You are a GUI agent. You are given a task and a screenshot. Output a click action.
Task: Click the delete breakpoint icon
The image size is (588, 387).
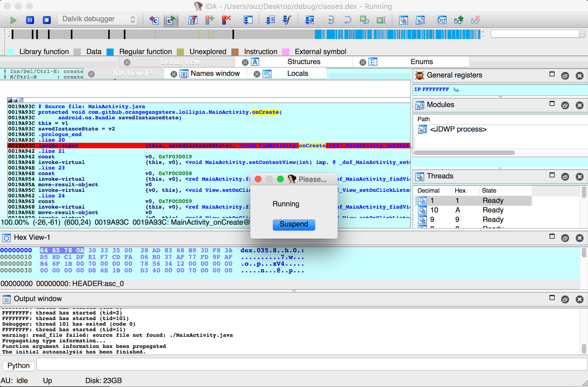226,20
